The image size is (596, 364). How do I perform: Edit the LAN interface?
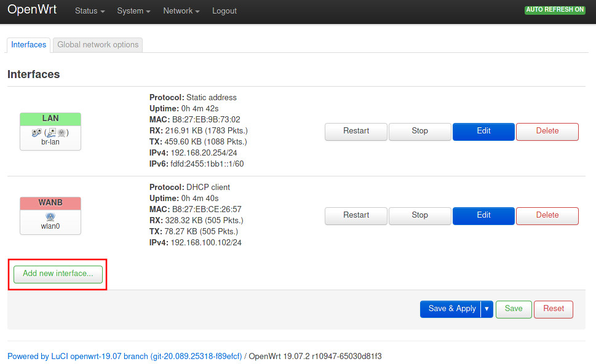[x=483, y=132]
